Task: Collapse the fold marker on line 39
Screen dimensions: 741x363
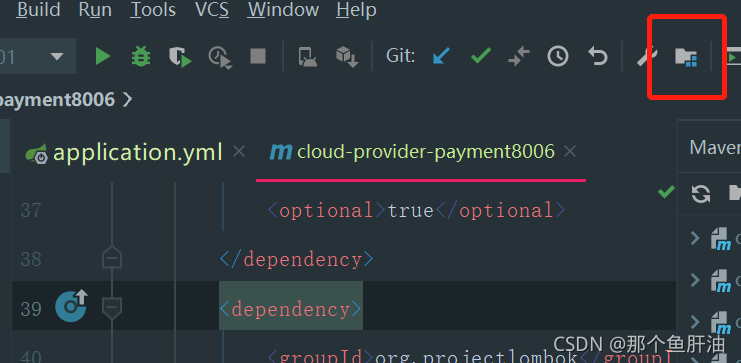Action: [112, 308]
